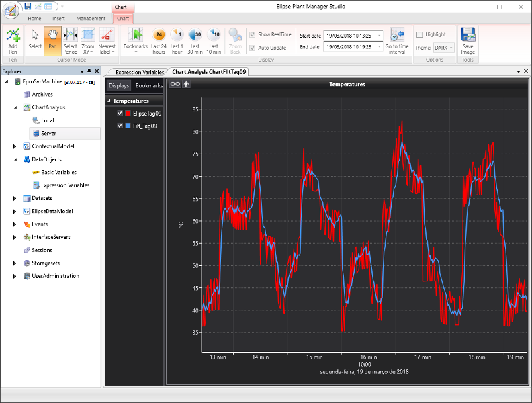
Task: Switch to the Bookmarks panel tab
Action: coord(149,85)
